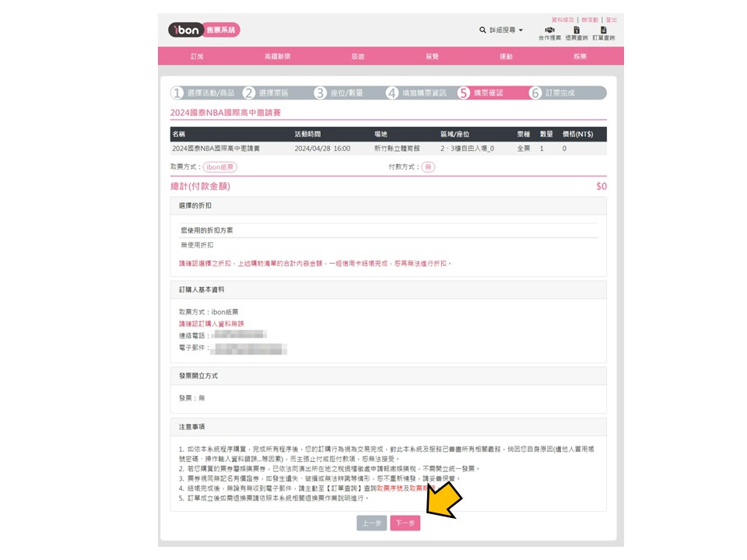
Task: Click the 登出 logout link
Action: (611, 19)
